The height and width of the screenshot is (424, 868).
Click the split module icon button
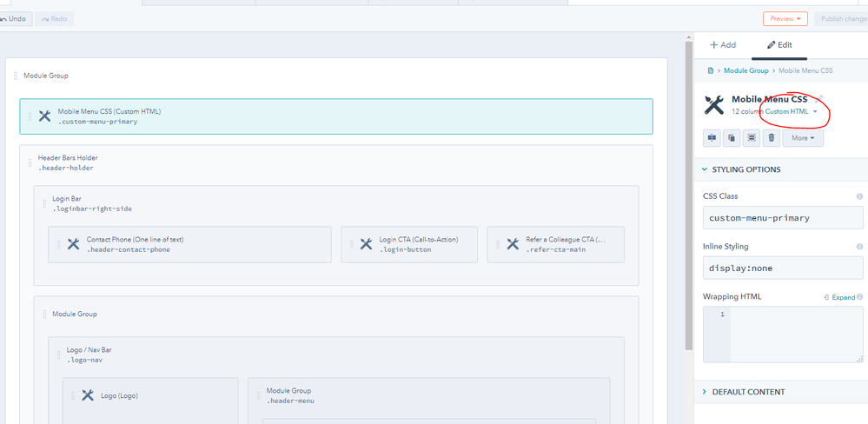(712, 138)
